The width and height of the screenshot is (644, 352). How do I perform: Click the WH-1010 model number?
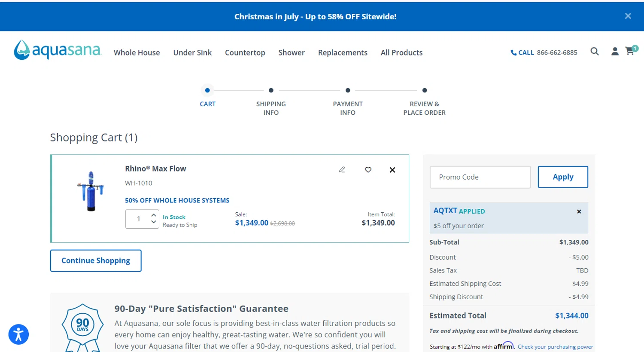pyautogui.click(x=138, y=183)
